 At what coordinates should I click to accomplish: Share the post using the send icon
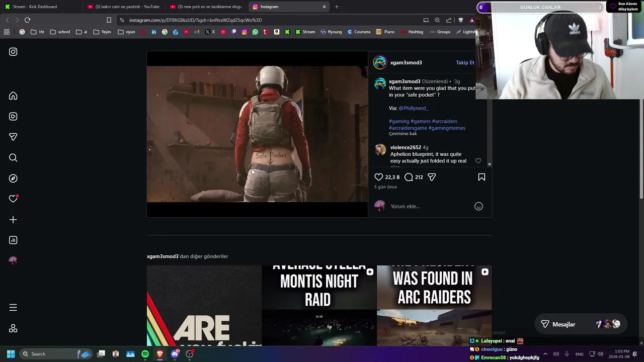pyautogui.click(x=432, y=177)
